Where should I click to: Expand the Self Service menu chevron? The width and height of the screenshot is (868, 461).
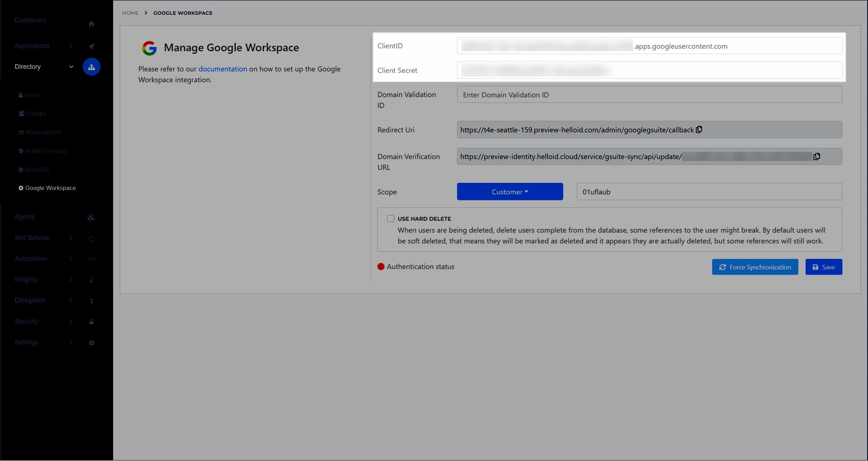pyautogui.click(x=71, y=238)
